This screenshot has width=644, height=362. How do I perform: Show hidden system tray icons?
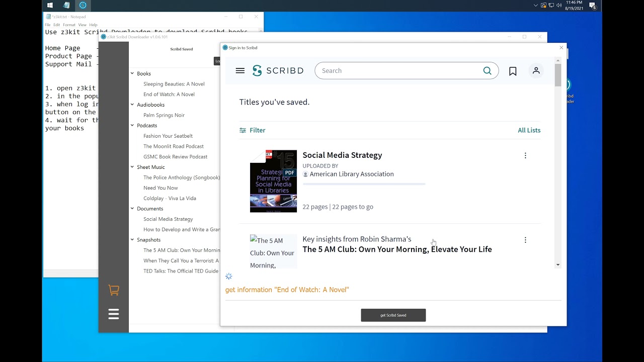point(536,6)
